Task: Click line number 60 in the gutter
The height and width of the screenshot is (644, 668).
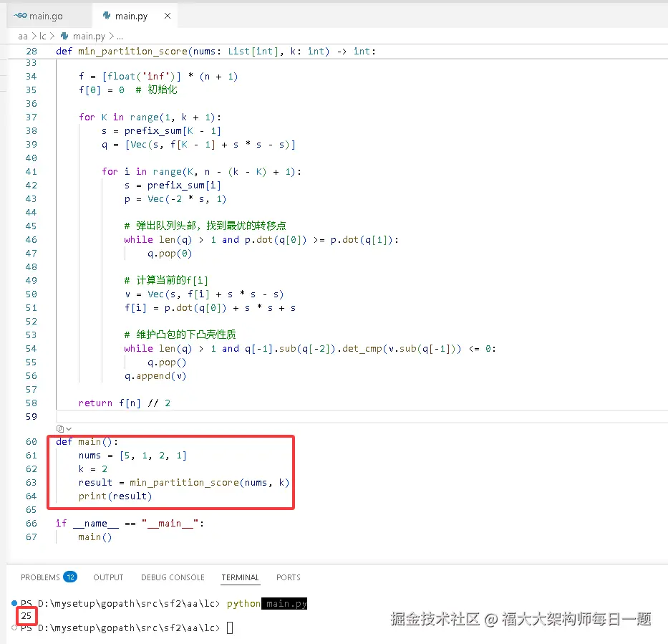Action: [x=31, y=441]
